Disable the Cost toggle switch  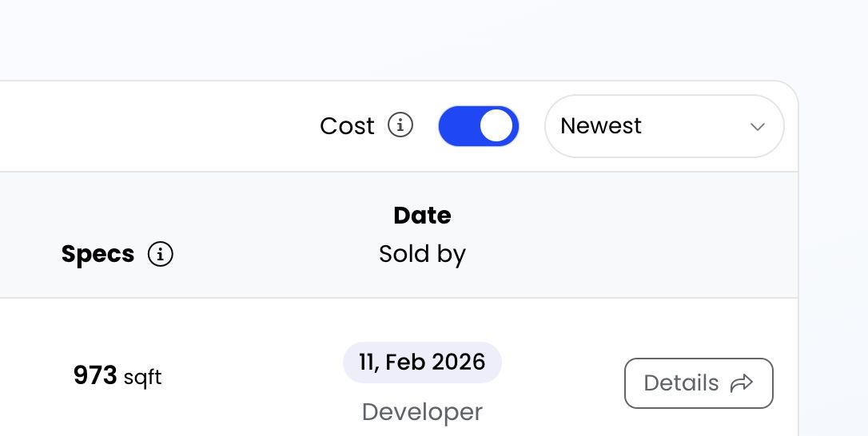tap(479, 126)
